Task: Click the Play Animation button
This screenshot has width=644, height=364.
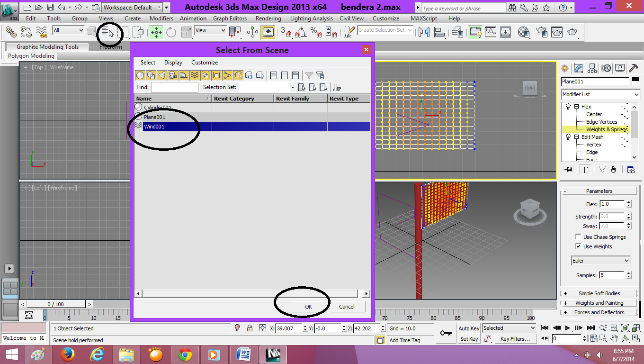Action: pos(568,328)
